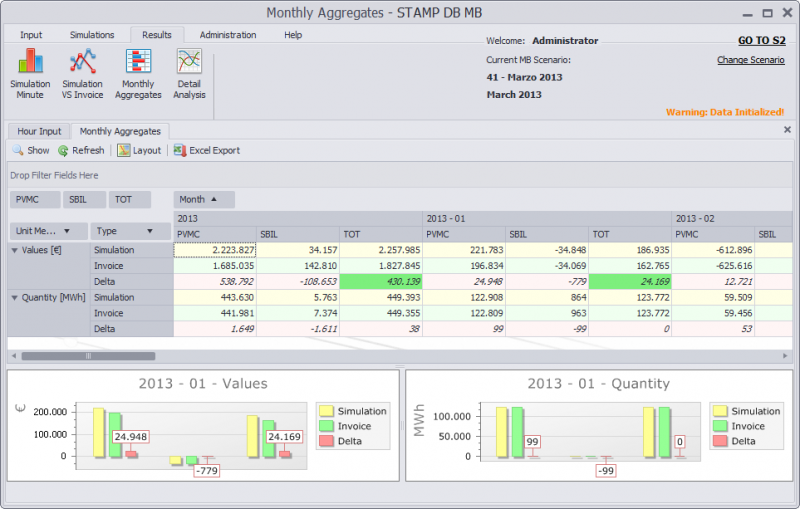Switch to the Administration ribbon tab

click(x=227, y=35)
